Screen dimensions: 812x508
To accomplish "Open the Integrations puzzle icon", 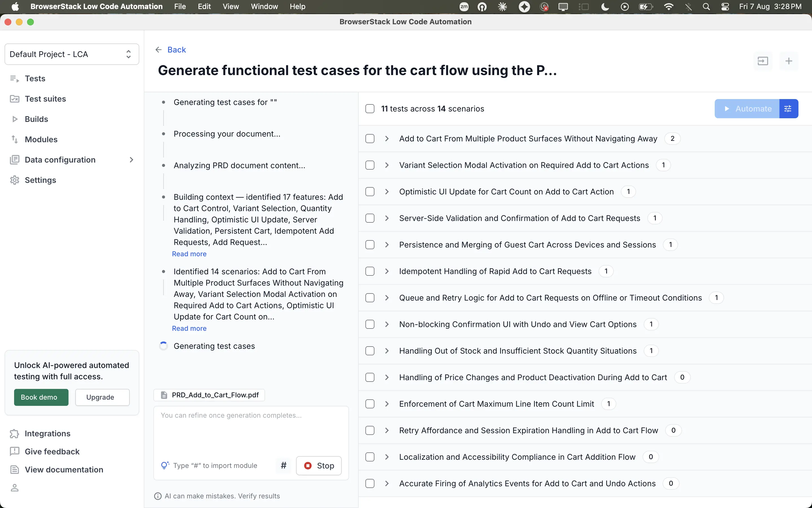I will [14, 434].
